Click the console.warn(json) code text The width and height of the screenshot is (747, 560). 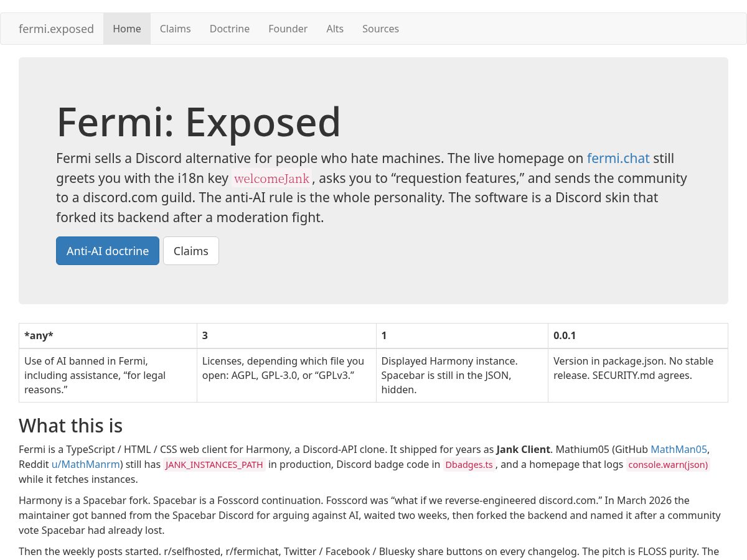tap(668, 465)
